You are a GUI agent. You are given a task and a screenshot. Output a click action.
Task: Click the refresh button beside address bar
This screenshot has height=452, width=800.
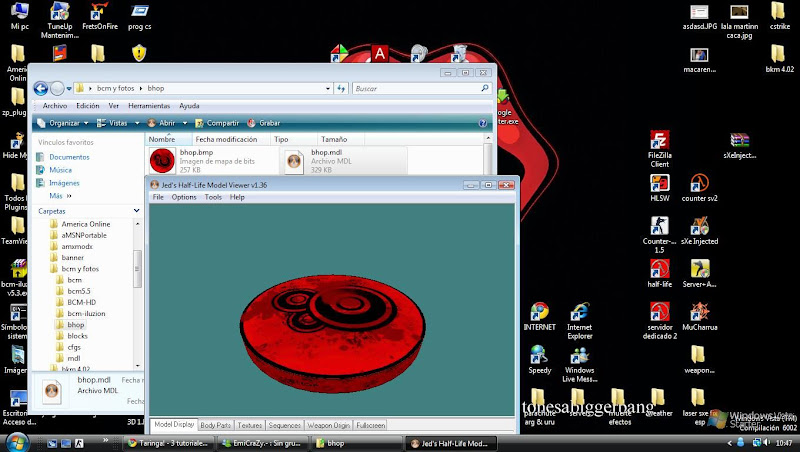[341, 88]
